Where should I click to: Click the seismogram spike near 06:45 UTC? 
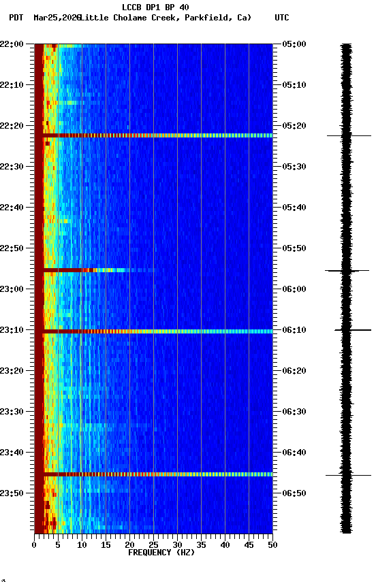tap(348, 475)
